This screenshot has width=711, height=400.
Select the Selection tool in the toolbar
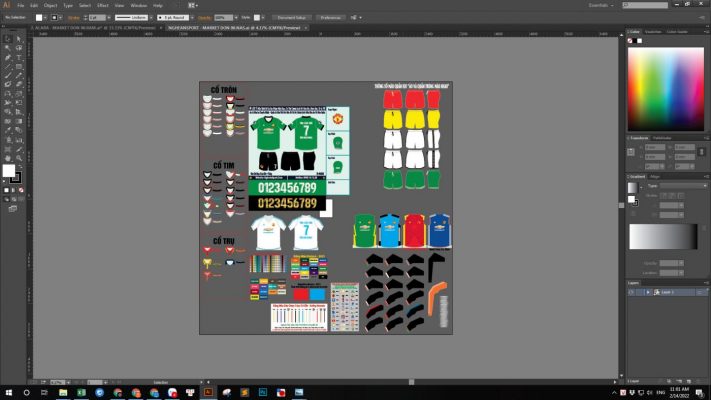(6, 36)
